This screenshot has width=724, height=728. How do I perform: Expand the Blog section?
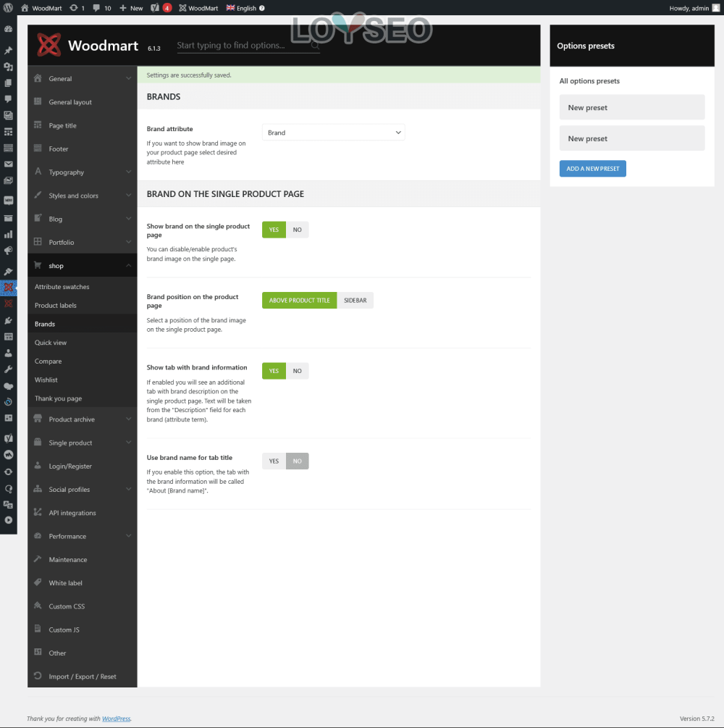[82, 219]
